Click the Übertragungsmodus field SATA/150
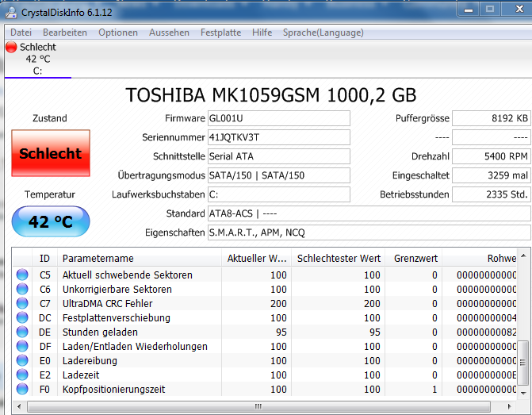The image size is (532, 415). (279, 175)
